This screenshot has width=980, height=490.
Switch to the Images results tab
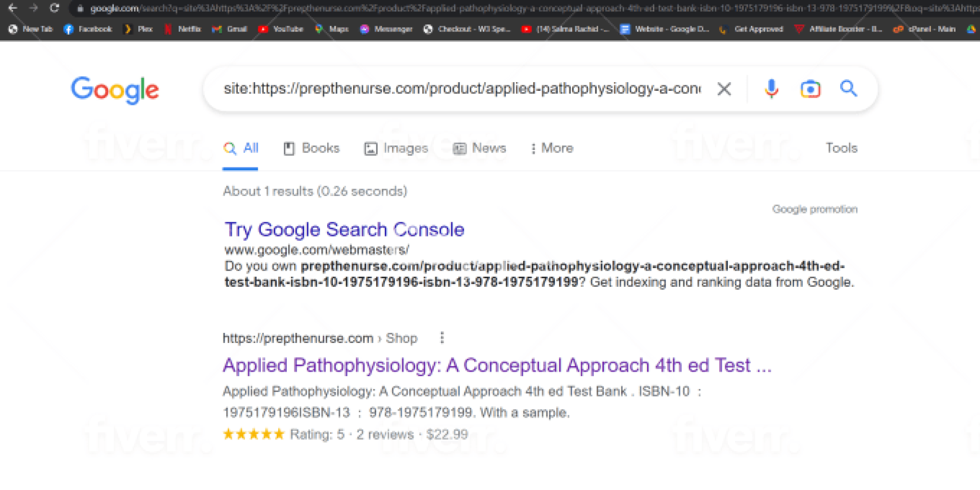(x=396, y=148)
